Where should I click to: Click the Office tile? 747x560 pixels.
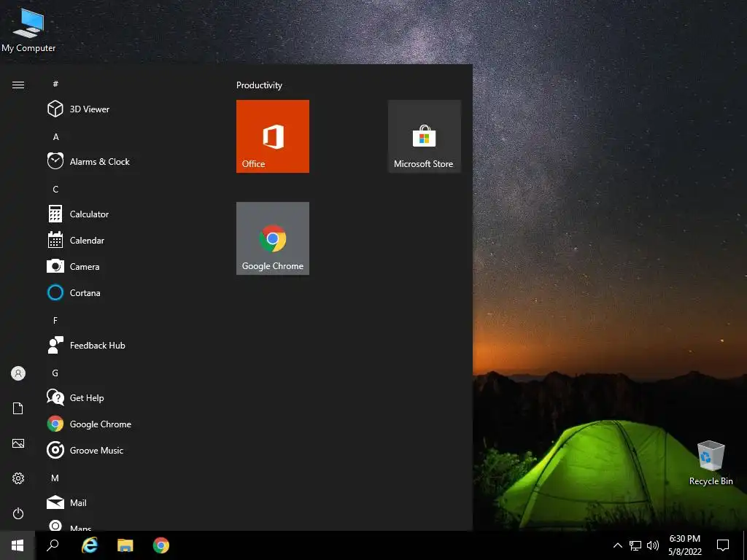273,136
